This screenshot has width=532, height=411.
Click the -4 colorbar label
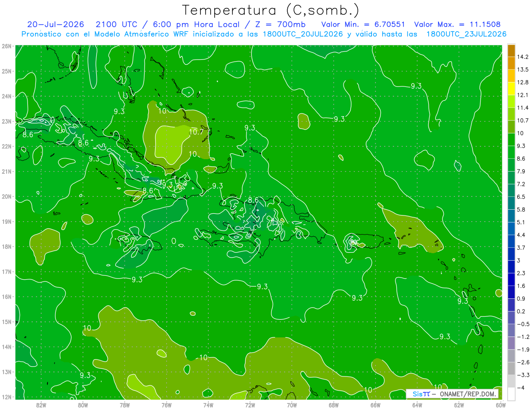point(520,388)
